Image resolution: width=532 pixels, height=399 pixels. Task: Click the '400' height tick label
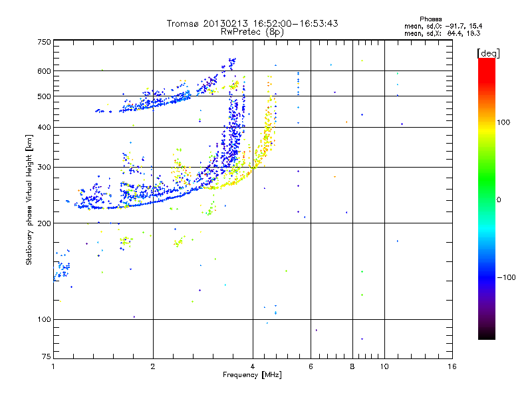pos(44,128)
